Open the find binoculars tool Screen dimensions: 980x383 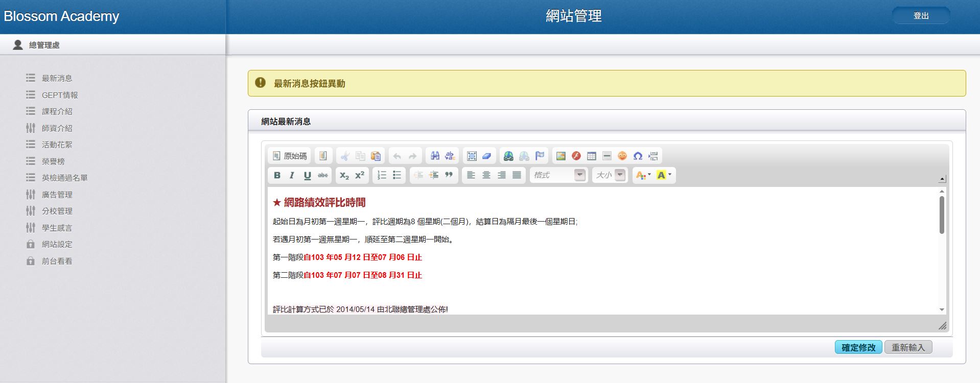(x=435, y=156)
